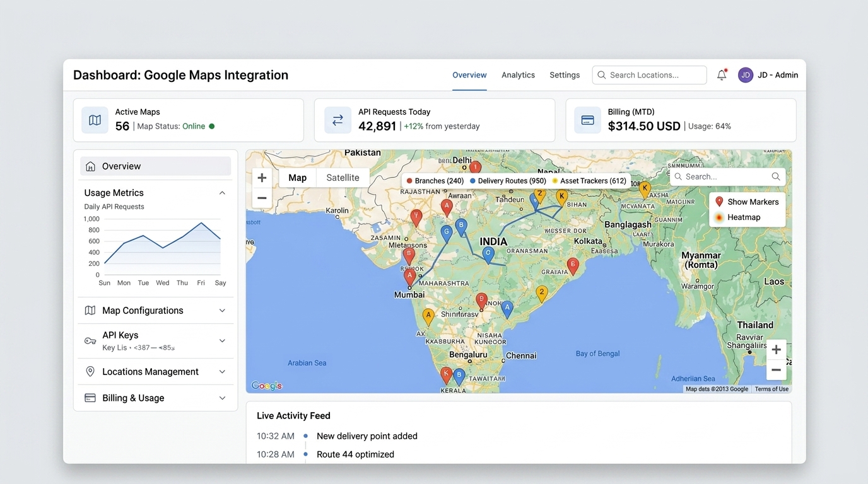This screenshot has width=868, height=484.
Task: Focus the map Search... input
Action: (x=728, y=176)
